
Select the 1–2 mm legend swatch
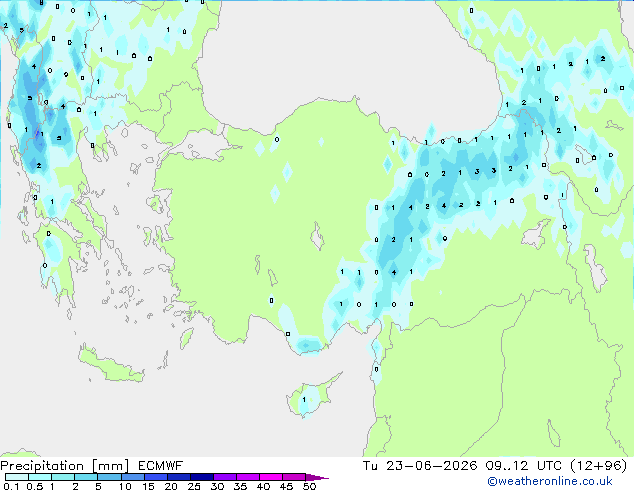pos(63,477)
